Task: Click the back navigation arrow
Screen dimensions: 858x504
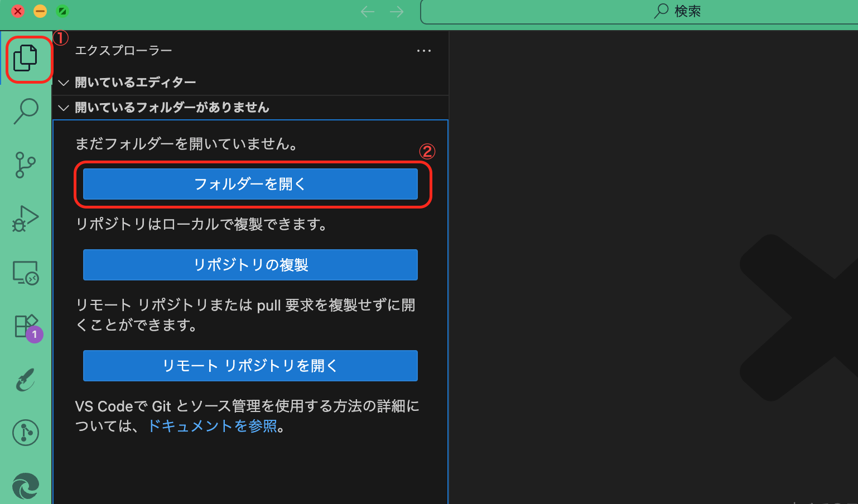Action: point(368,11)
